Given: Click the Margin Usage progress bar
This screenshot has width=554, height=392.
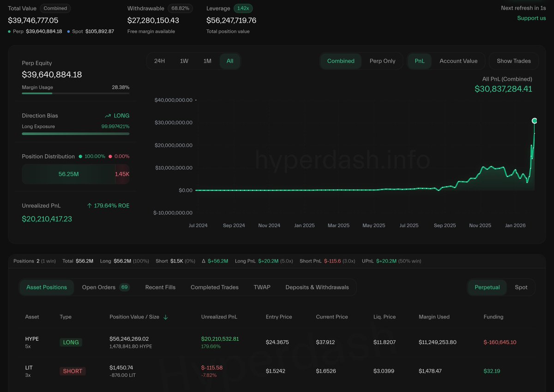Looking at the screenshot, I should [x=75, y=93].
